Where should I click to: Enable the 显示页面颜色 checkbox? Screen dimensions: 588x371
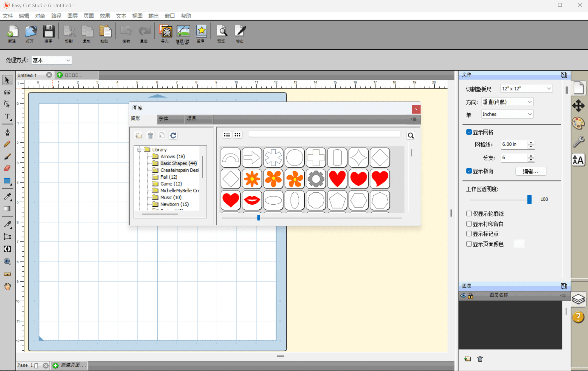[469, 244]
